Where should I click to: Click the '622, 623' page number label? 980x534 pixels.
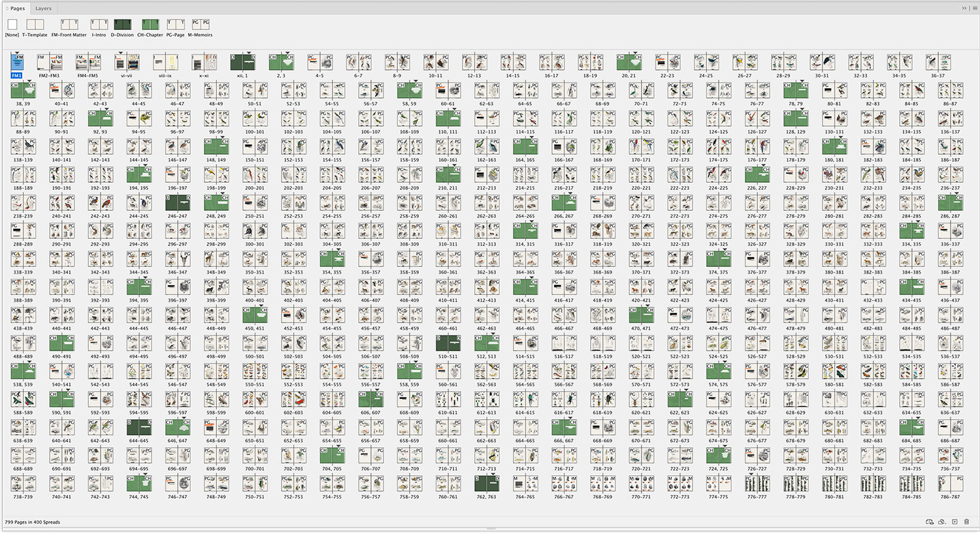[x=679, y=413]
